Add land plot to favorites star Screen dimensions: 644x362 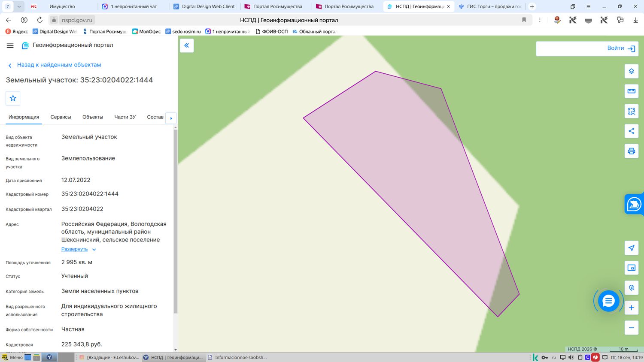13,98
